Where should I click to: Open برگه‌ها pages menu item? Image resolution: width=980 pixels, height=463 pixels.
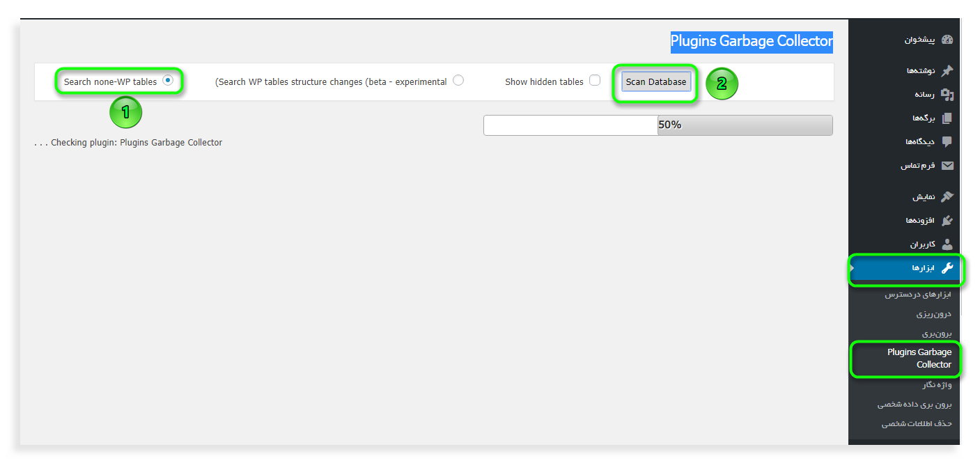tap(904, 118)
